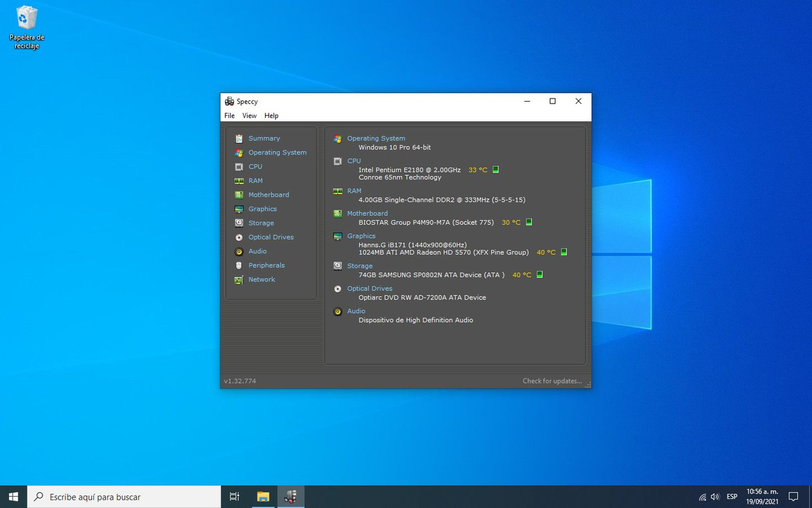This screenshot has height=508, width=812.
Task: Click the Audio speaker icon in sidebar
Action: pos(239,251)
